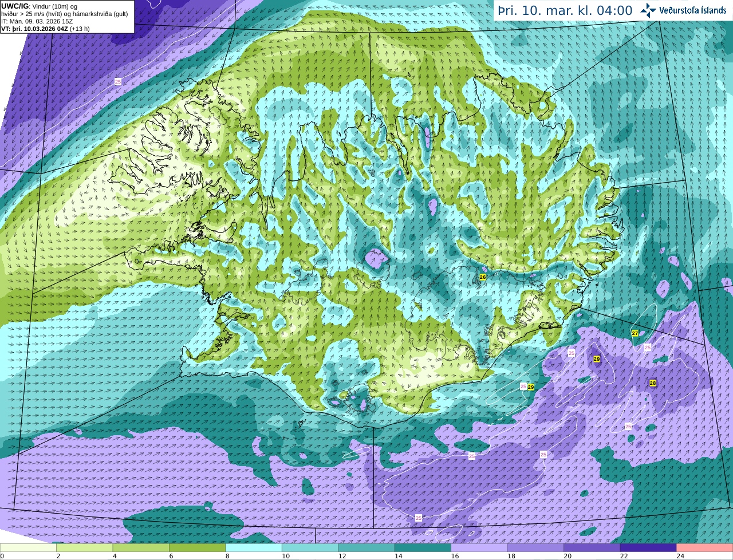Click the hviður > 25 m/s description line
Screen dimensions: 733x560
coord(65,14)
